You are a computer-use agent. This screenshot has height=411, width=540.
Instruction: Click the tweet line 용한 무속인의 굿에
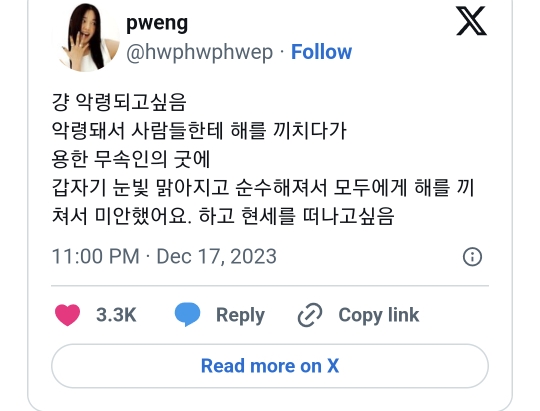pyautogui.click(x=131, y=159)
